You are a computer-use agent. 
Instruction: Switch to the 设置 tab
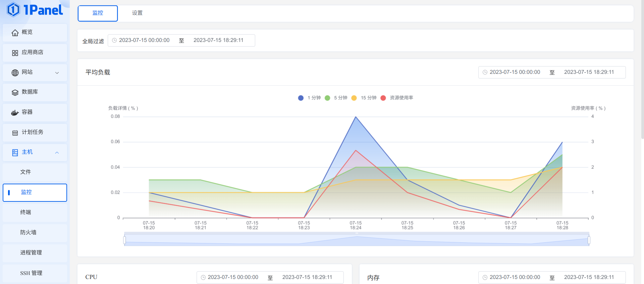(x=137, y=13)
